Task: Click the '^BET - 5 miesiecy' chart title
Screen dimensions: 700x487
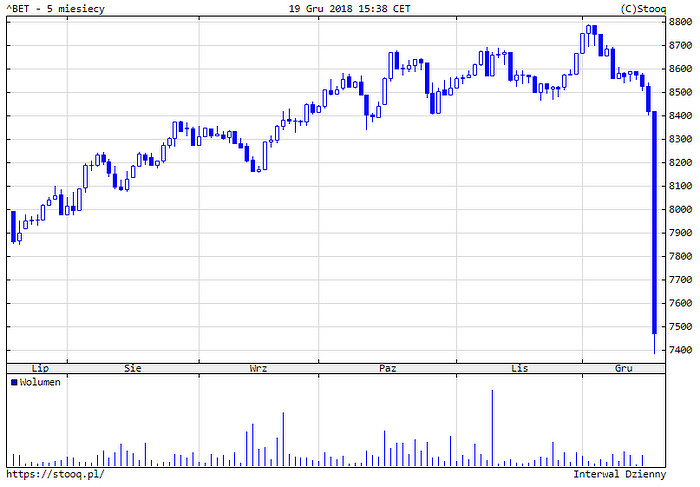Action: pyautogui.click(x=55, y=8)
